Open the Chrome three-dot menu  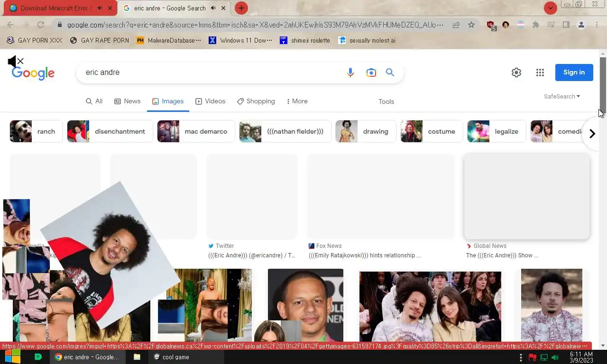pos(597,25)
